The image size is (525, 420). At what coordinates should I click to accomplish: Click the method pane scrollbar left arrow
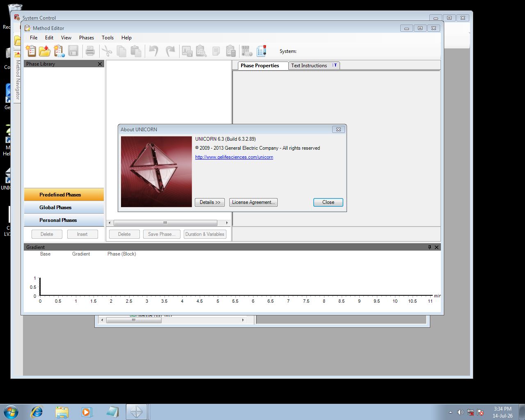[x=110, y=223]
